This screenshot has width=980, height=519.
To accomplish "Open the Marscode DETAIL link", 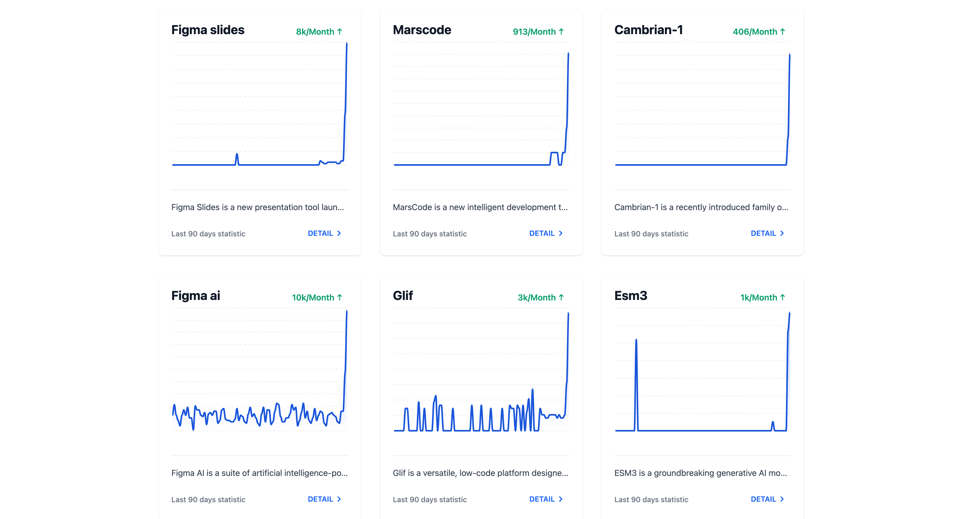I will [545, 233].
